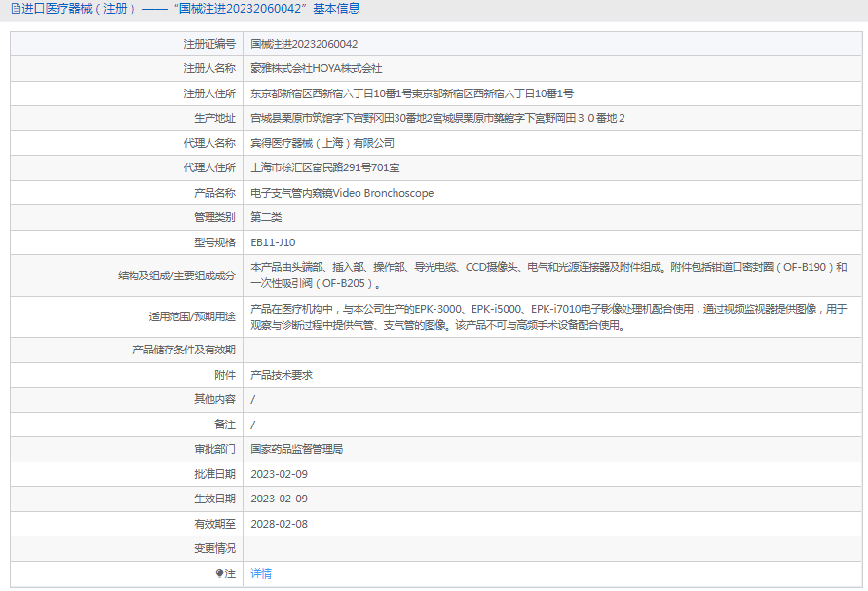Viewport: 868px width, 591px height.
Task: Click the 有效期至 label
Action: click(214, 524)
